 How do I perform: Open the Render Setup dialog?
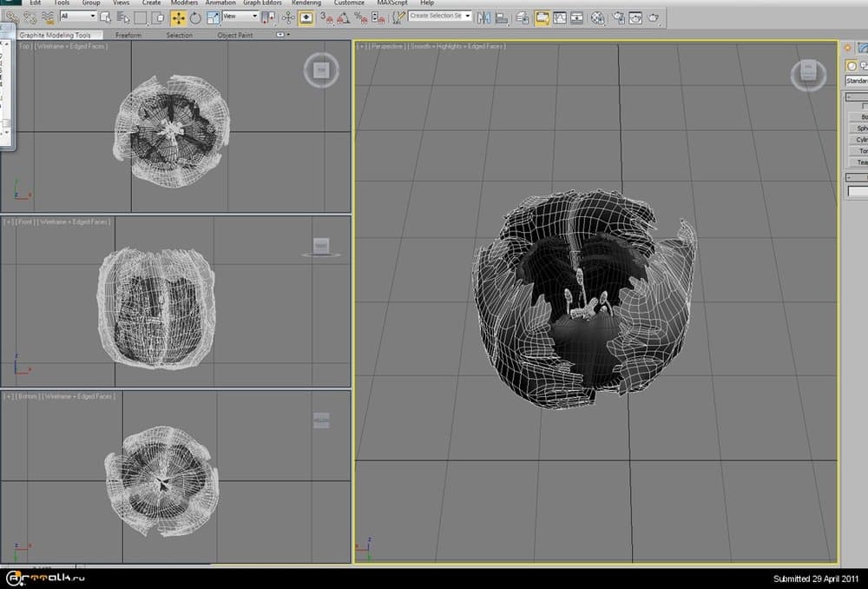coord(618,17)
